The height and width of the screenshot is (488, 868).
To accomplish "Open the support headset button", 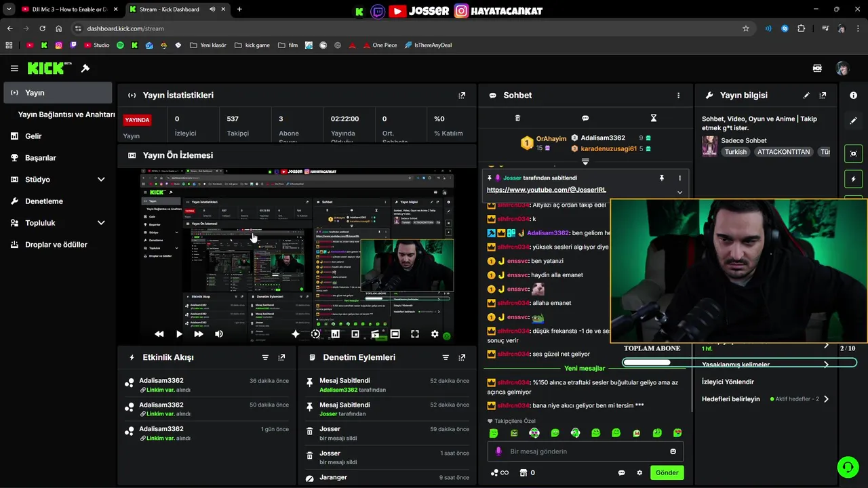I will 848,467.
